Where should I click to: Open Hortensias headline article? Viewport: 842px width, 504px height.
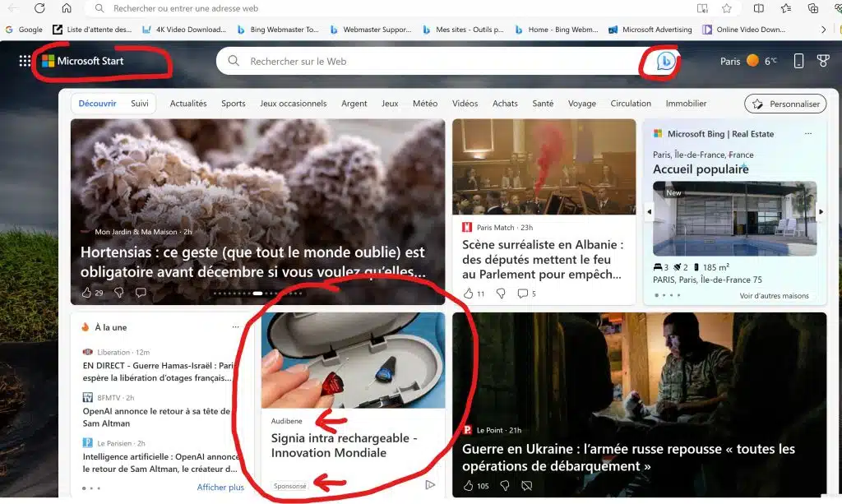252,262
